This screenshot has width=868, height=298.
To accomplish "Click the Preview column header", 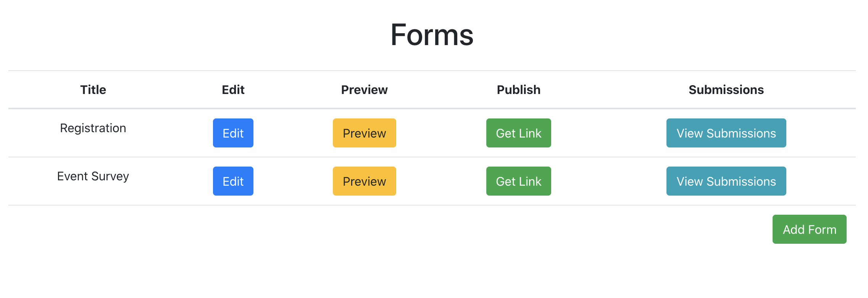I will pyautogui.click(x=364, y=89).
